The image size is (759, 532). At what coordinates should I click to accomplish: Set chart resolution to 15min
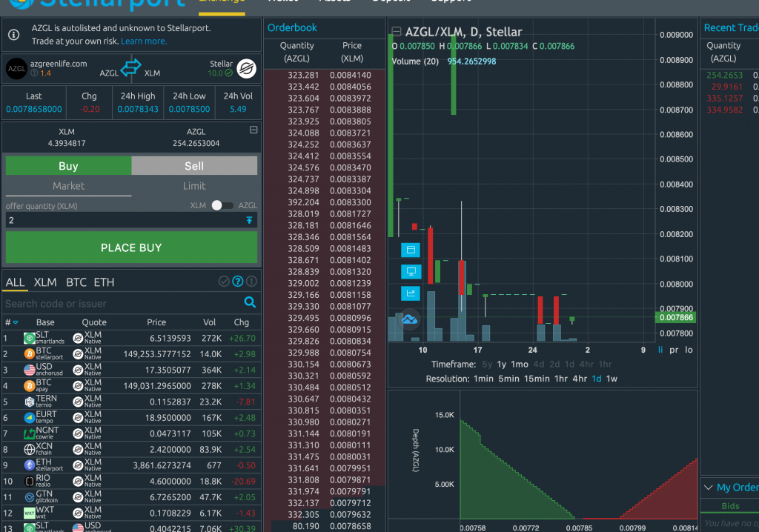pos(537,379)
